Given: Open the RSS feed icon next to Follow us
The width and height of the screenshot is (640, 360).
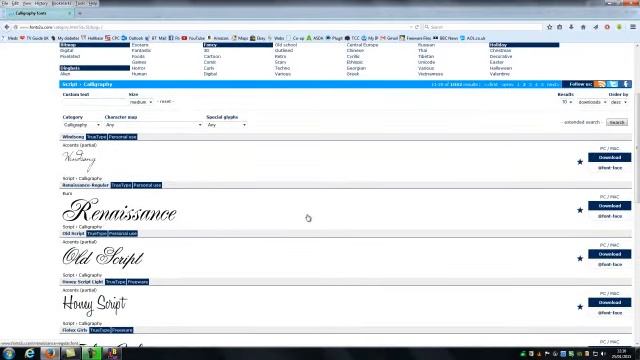Looking at the screenshot, I should (x=600, y=84).
